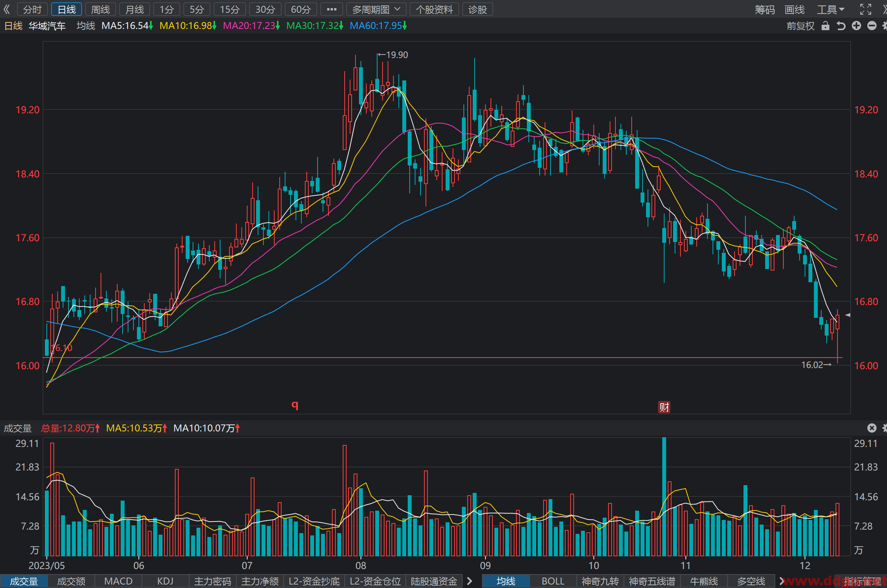The height and width of the screenshot is (588, 887).
Task: Zoom in with the plus circle icon
Action: (856, 26)
